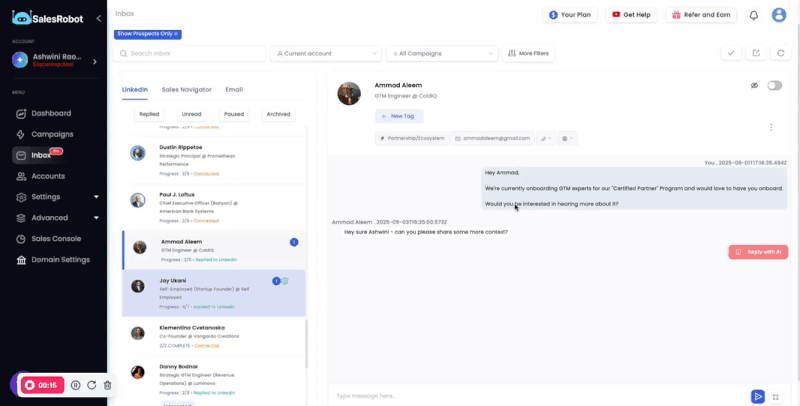Remove the Show Prospects Only filter
This screenshot has width=800, height=406.
pos(176,34)
